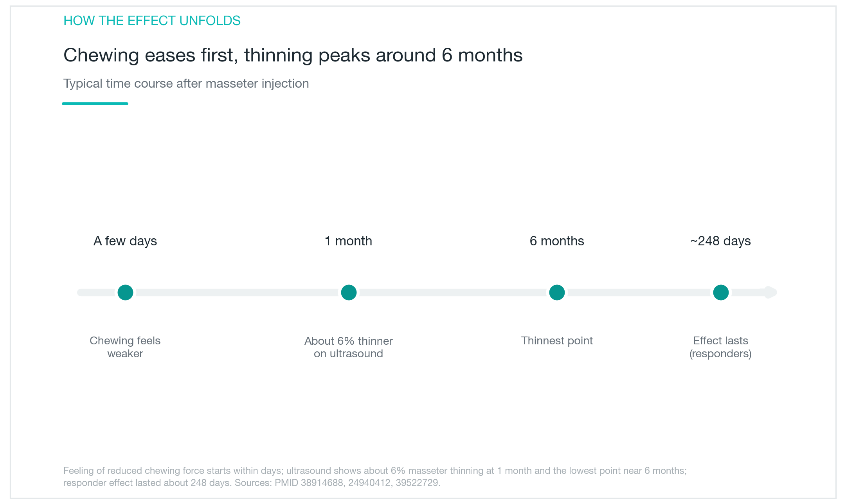Click the '1 month' label

tap(348, 241)
